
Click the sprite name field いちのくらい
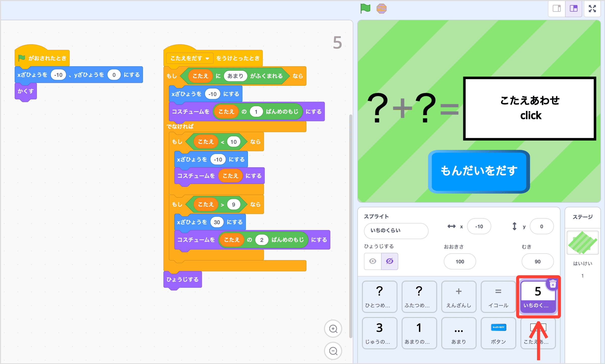(396, 231)
